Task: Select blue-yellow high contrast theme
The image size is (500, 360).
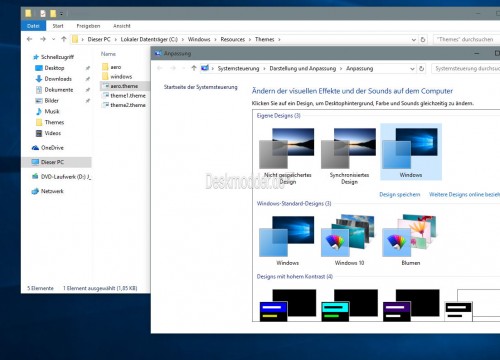Action: [x=287, y=305]
